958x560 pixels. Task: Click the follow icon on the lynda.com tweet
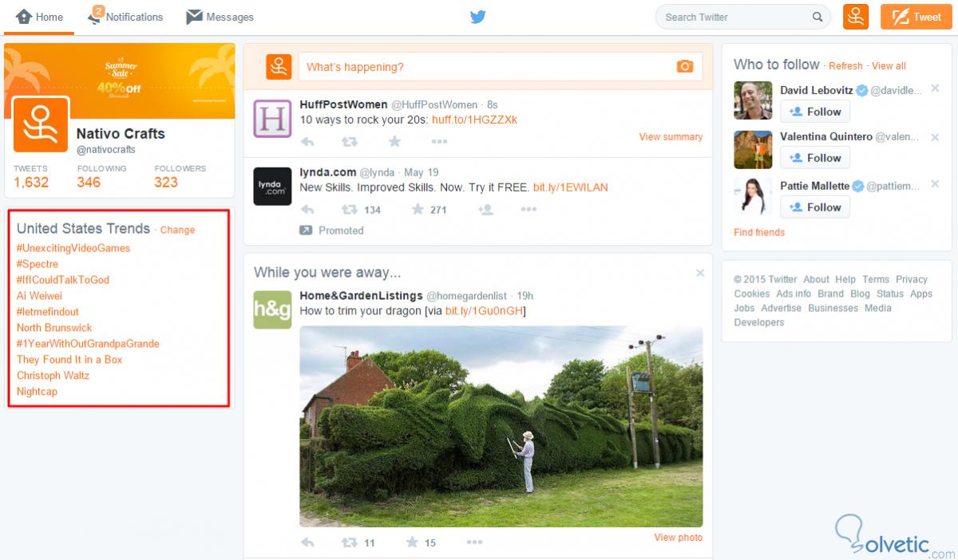(x=485, y=210)
